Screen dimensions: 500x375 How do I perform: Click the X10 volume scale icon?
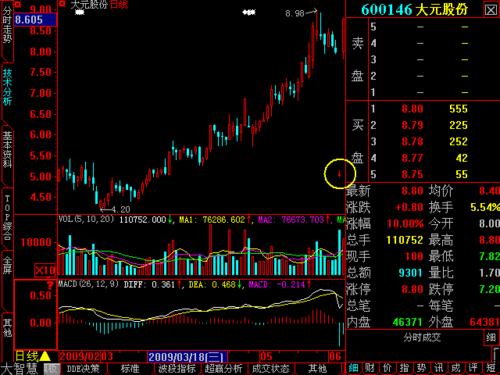tap(45, 270)
